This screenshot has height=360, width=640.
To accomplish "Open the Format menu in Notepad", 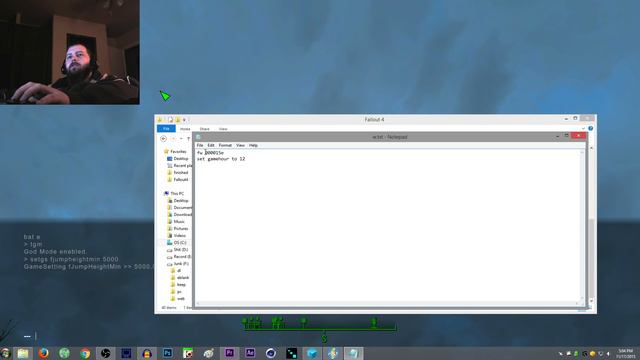I will click(225, 145).
